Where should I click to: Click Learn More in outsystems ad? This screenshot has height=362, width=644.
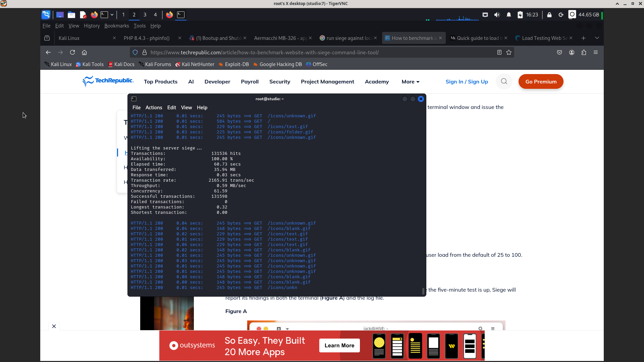pyautogui.click(x=339, y=346)
